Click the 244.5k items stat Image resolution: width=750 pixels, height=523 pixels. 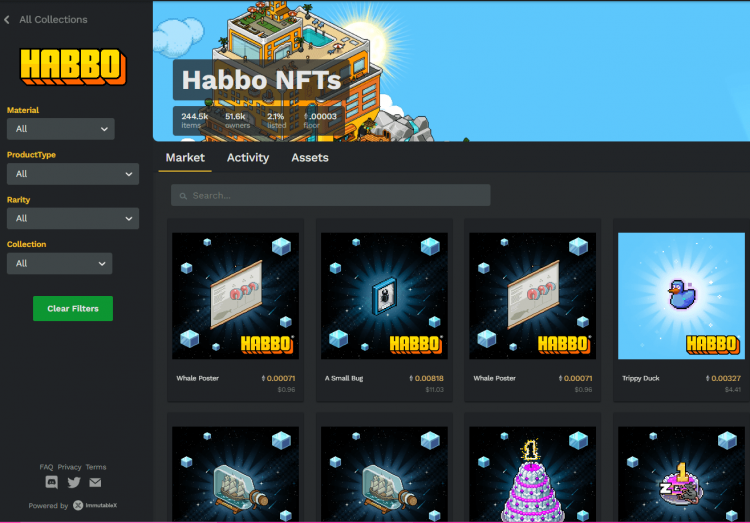[195, 120]
